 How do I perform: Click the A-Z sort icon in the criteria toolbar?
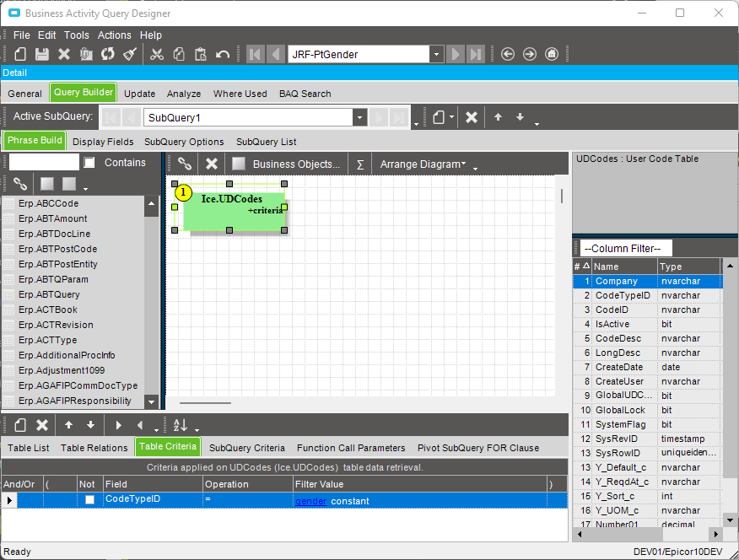click(181, 425)
